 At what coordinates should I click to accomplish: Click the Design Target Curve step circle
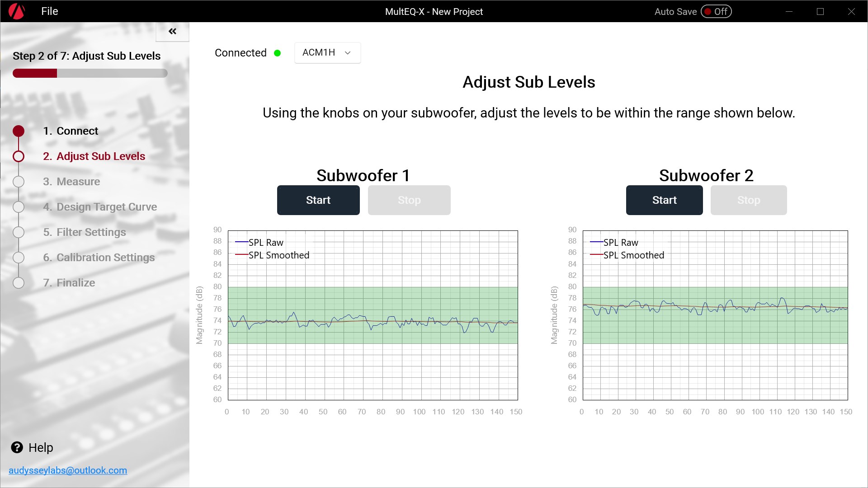click(19, 207)
